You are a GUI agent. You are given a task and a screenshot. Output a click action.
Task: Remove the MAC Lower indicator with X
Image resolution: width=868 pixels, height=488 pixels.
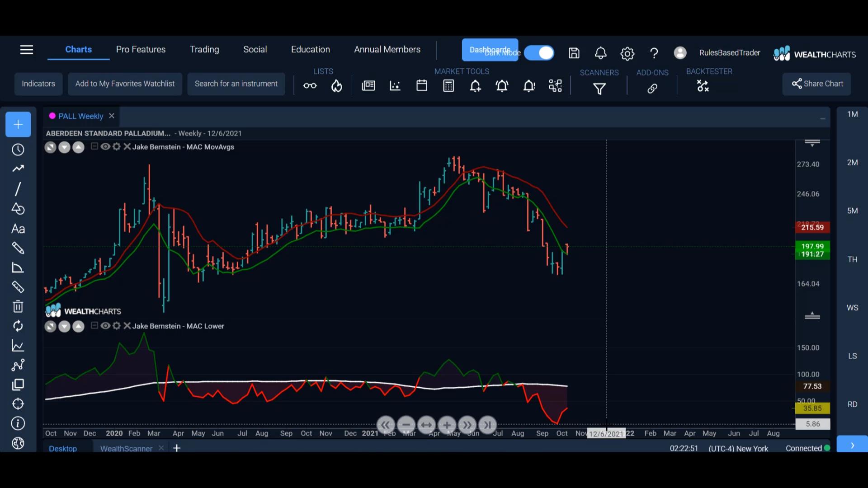tap(127, 325)
